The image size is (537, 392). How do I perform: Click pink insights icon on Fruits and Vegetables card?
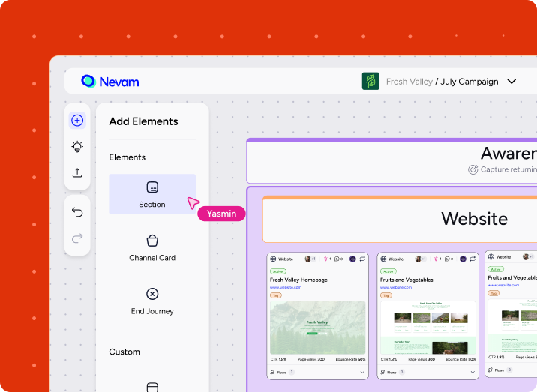pos(436,259)
